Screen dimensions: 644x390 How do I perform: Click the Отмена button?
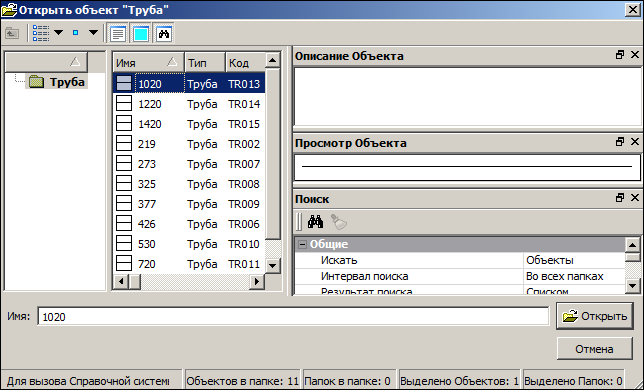595,349
